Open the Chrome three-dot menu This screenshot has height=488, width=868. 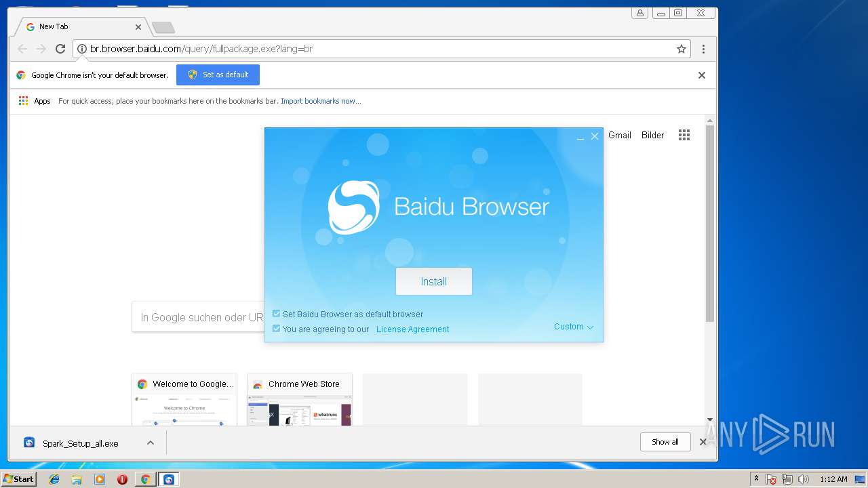(x=703, y=49)
